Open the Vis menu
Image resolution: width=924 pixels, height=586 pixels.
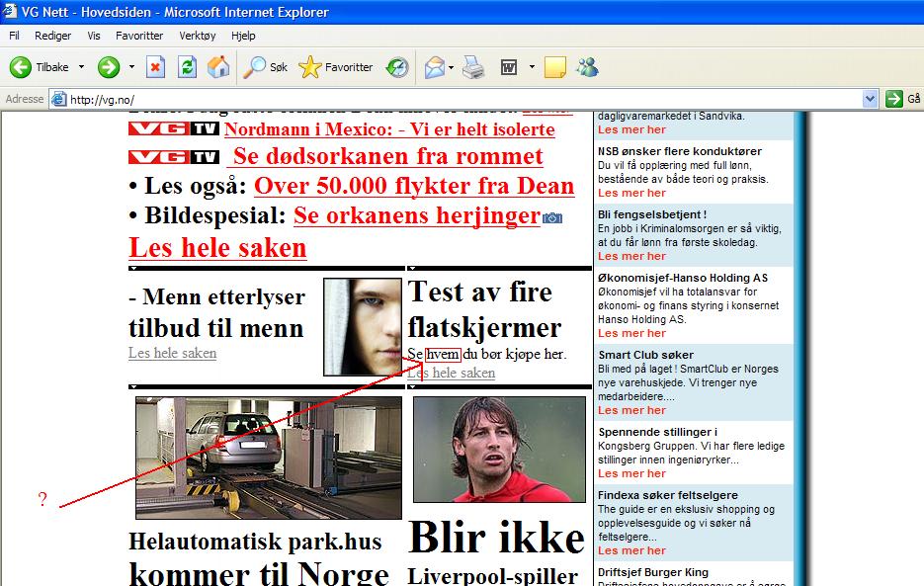[94, 36]
